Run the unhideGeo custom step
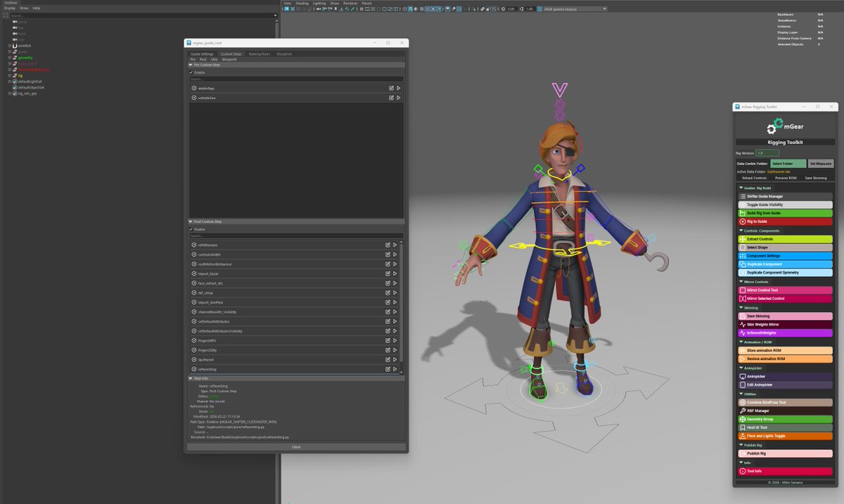The image size is (844, 504). pos(398,98)
